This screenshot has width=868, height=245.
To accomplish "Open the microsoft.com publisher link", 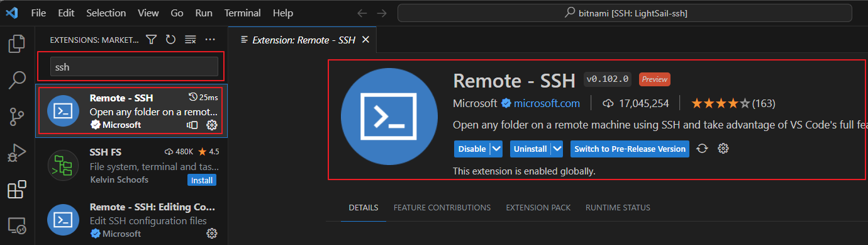I will pos(546,103).
